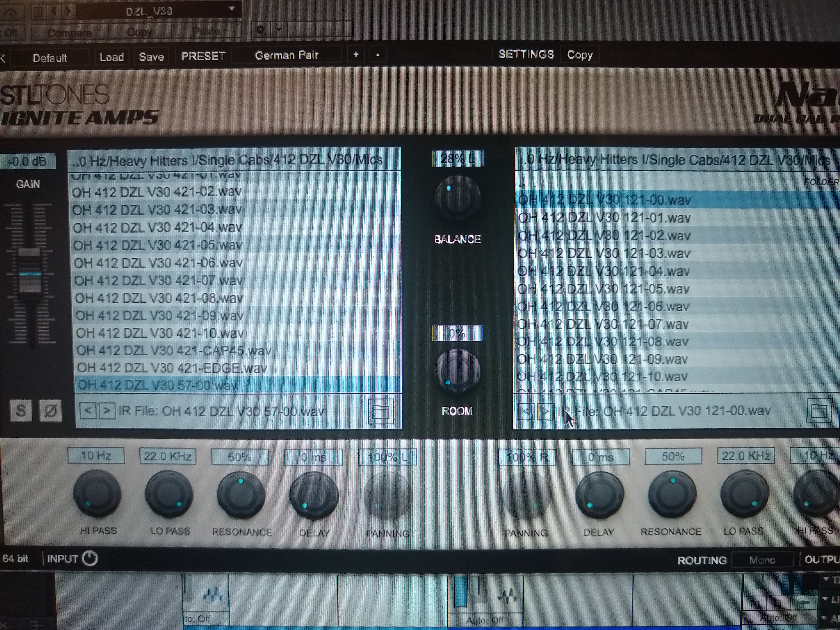The image size is (840, 630).
Task: Click the host Paste button
Action: tap(206, 31)
